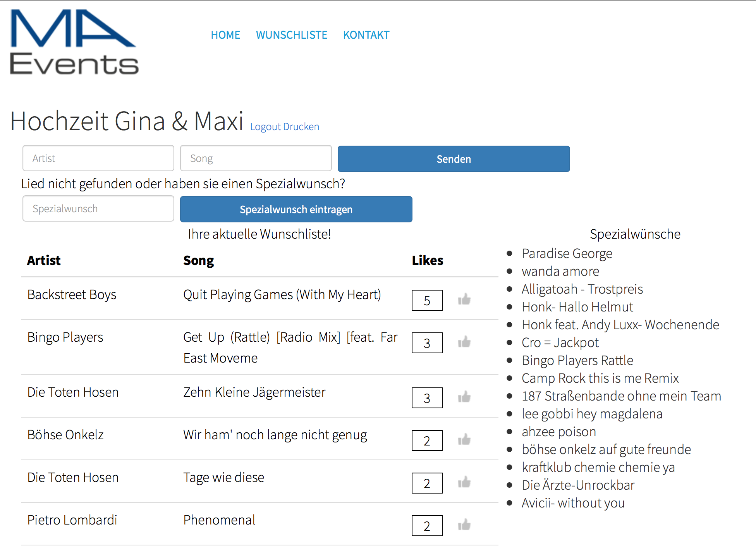Screen dimensions: 756x547
Task: Click the Song column header
Action: 198,260
